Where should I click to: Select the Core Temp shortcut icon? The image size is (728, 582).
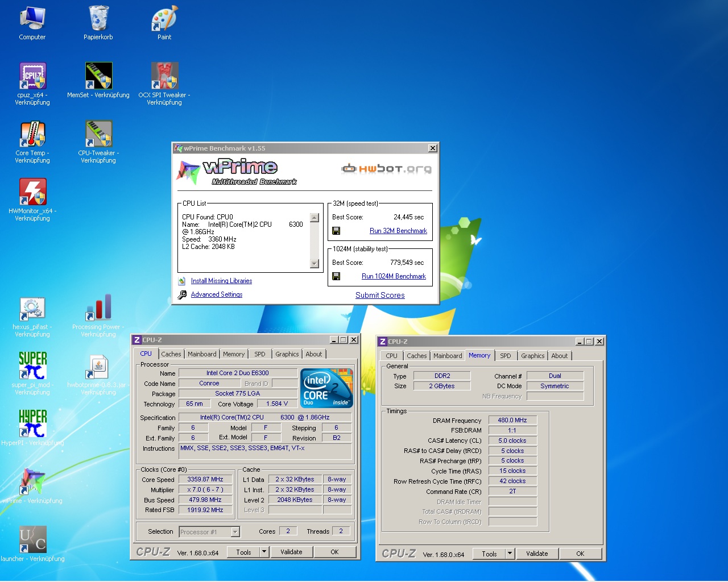[32, 134]
